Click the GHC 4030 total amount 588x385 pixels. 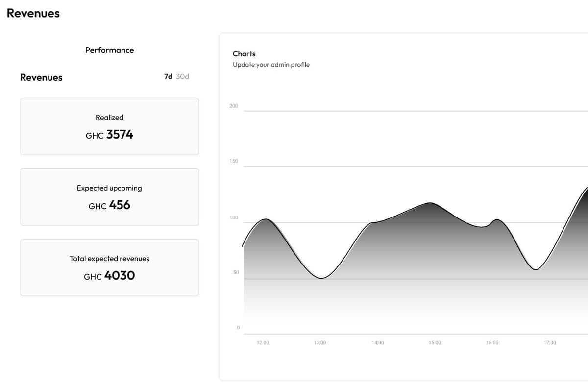[x=109, y=275]
